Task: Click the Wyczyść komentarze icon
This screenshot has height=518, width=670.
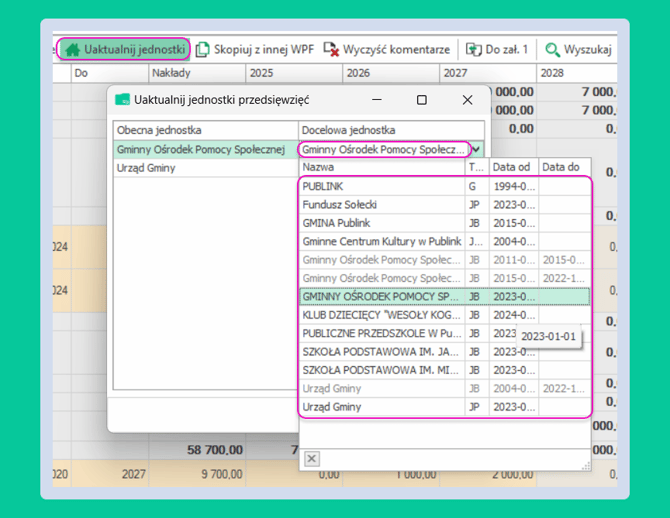Action: (331, 50)
